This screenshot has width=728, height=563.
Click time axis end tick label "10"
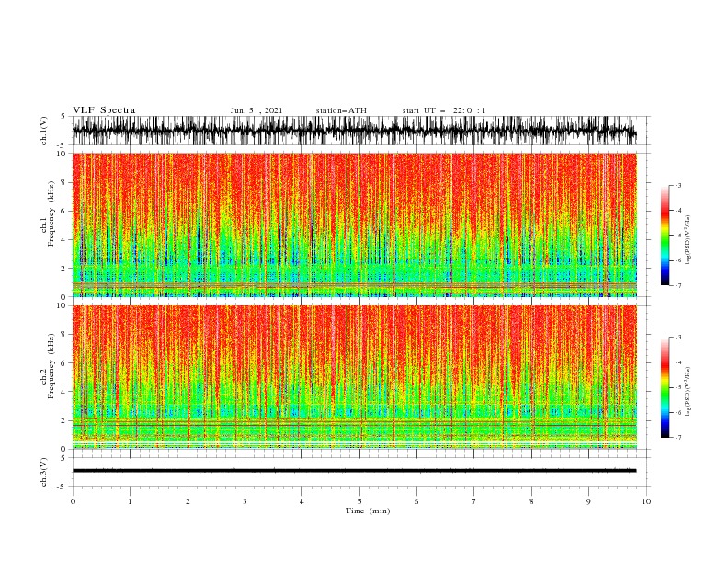[x=646, y=501]
